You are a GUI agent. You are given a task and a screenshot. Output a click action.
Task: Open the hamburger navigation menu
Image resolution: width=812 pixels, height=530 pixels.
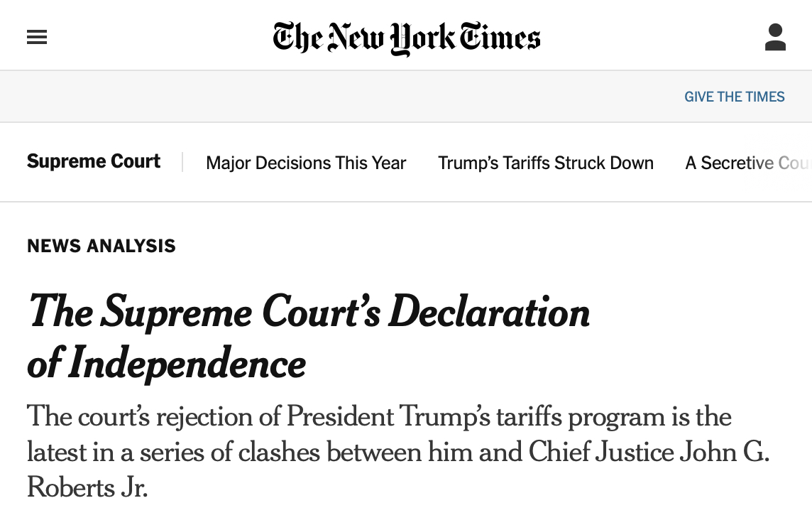pos(37,37)
